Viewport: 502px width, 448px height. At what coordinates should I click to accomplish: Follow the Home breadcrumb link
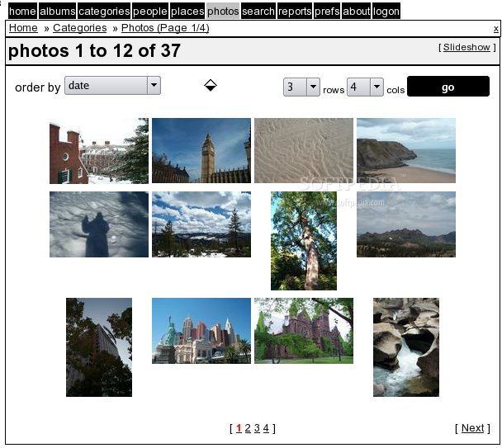click(23, 28)
